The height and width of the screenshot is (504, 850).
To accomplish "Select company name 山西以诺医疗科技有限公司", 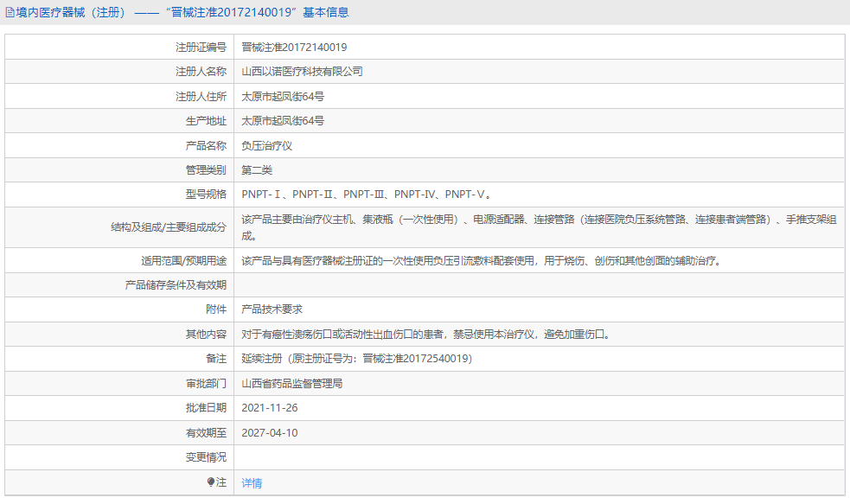I will tap(302, 72).
